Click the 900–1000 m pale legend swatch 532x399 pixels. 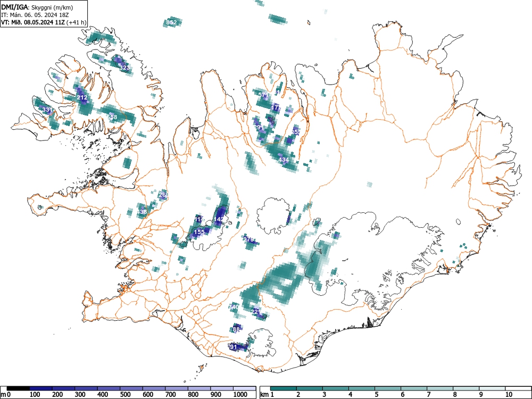tap(222, 388)
